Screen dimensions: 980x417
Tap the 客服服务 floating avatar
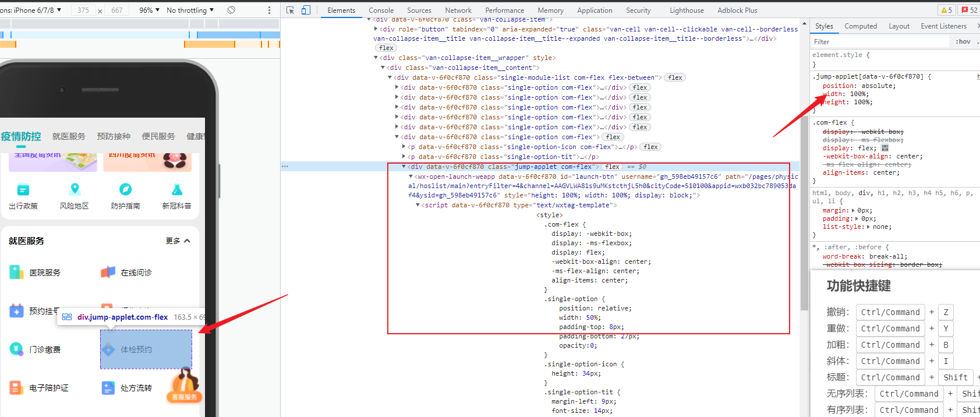[185, 386]
